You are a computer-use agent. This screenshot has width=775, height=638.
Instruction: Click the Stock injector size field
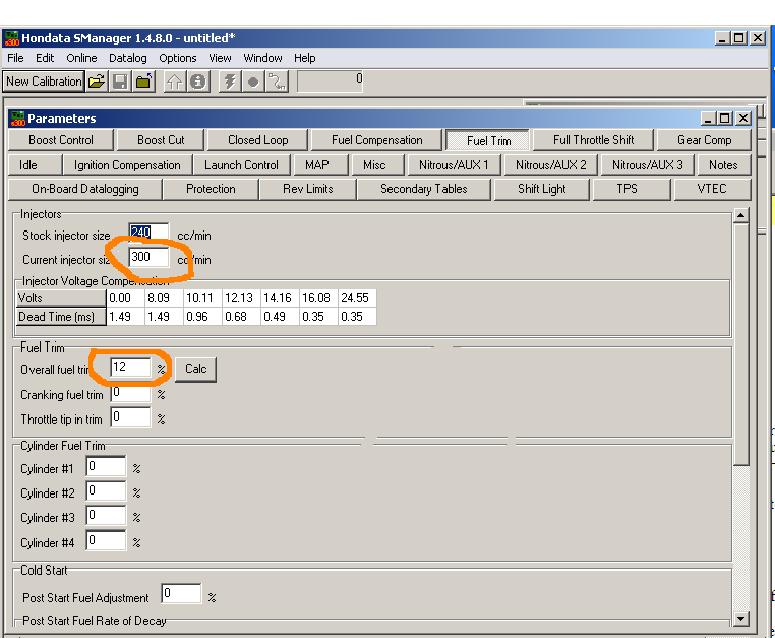(x=148, y=233)
